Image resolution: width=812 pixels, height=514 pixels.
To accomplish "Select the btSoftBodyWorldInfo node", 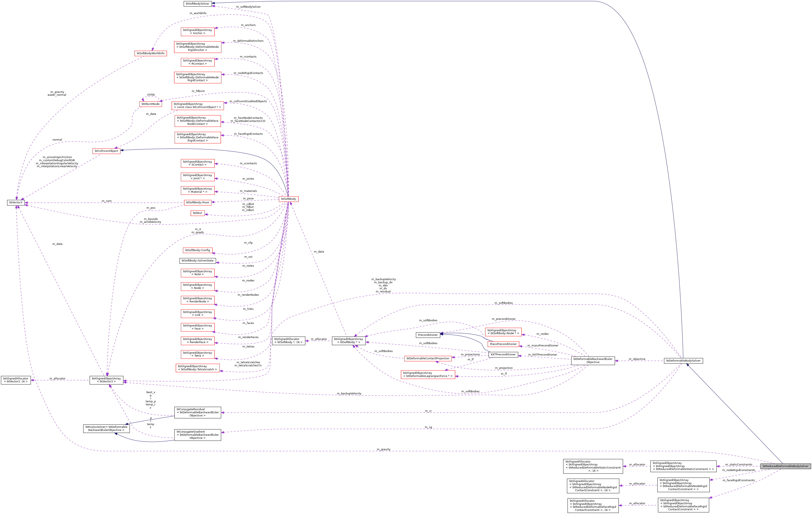I will pyautogui.click(x=151, y=53).
